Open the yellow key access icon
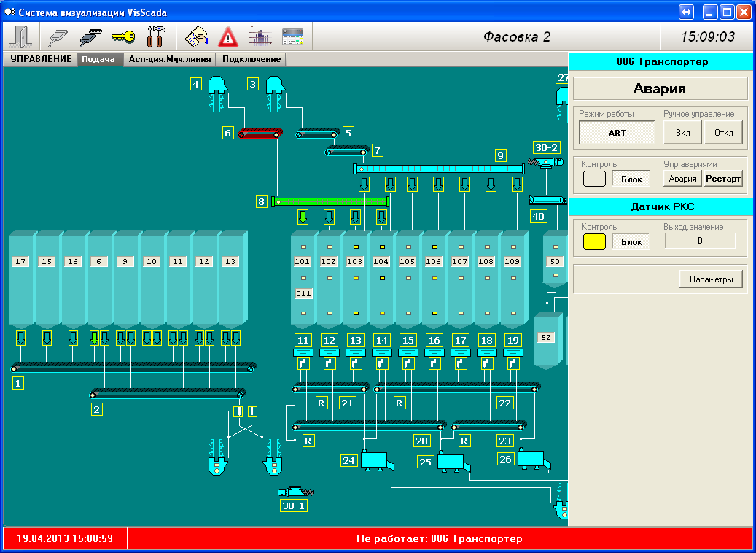This screenshot has width=756, height=553. tap(123, 36)
